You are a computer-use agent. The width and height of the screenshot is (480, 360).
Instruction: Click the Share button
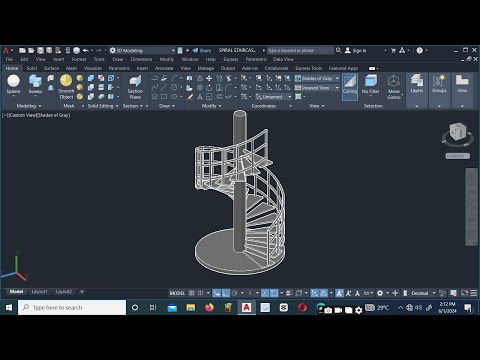pyautogui.click(x=202, y=50)
